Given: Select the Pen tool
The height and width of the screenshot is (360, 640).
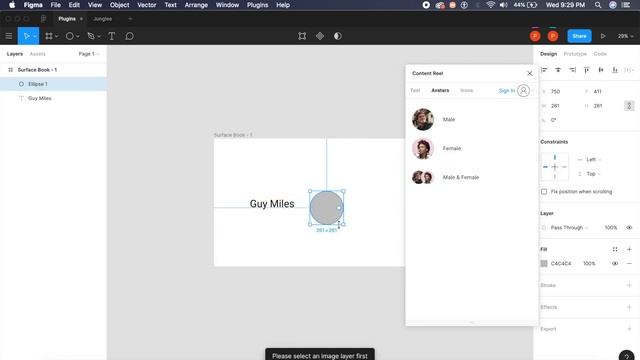Looking at the screenshot, I should (x=91, y=36).
